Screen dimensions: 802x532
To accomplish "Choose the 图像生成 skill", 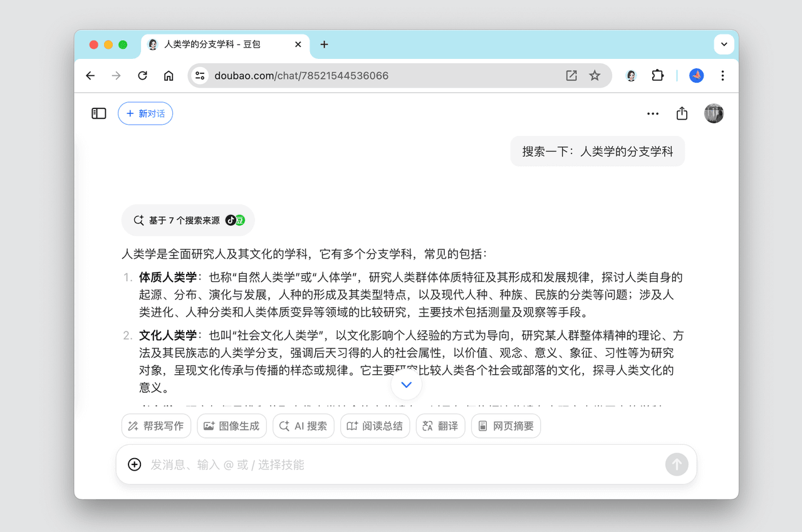I will click(231, 426).
